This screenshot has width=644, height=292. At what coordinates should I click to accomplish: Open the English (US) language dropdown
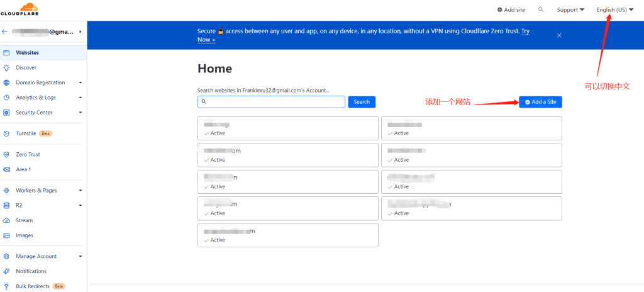(x=614, y=9)
